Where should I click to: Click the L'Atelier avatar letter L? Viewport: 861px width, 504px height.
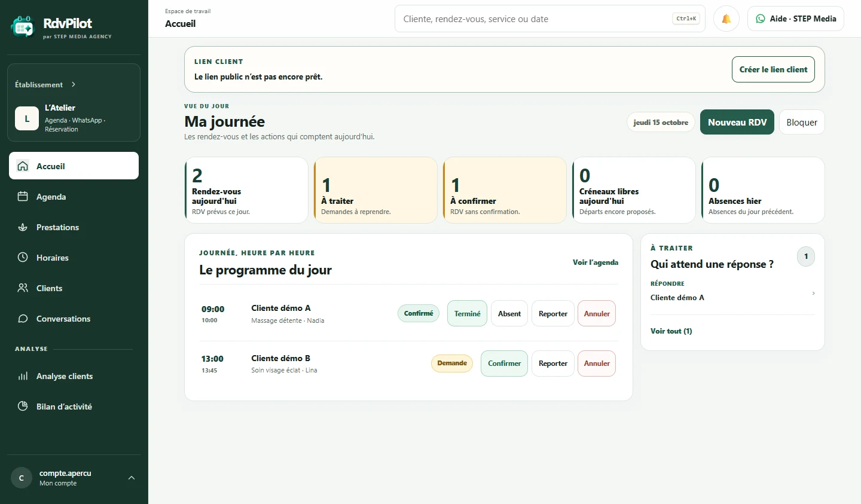(x=27, y=118)
